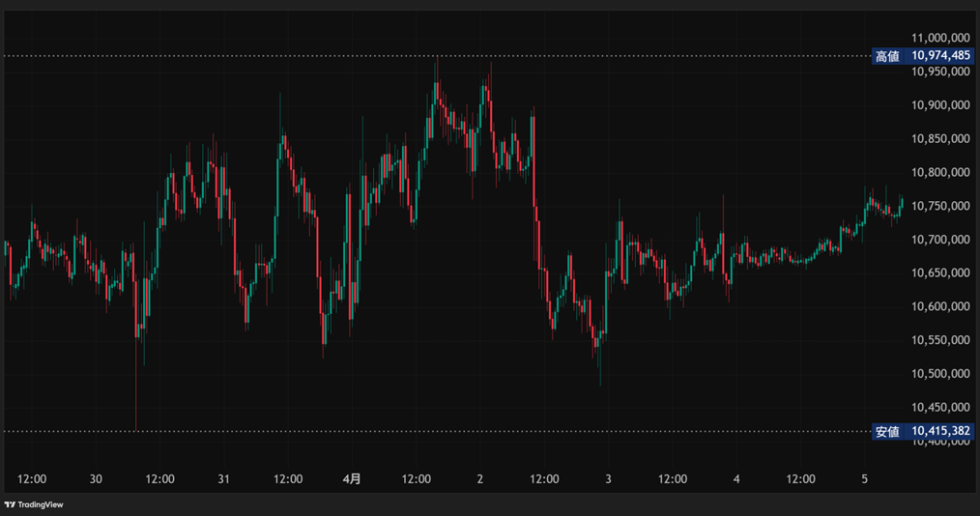Click the 12:00 label between 31 and 4月

(x=288, y=479)
